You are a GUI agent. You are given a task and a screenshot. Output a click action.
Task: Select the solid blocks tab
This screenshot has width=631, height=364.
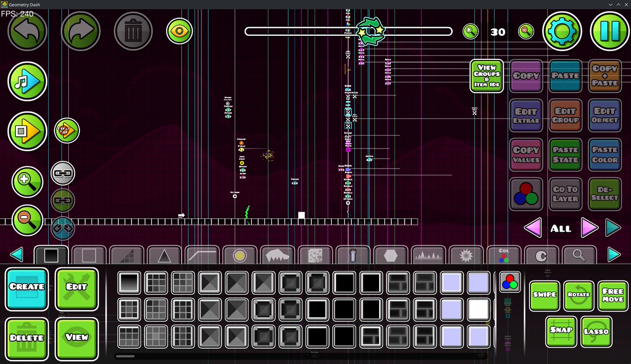51,255
